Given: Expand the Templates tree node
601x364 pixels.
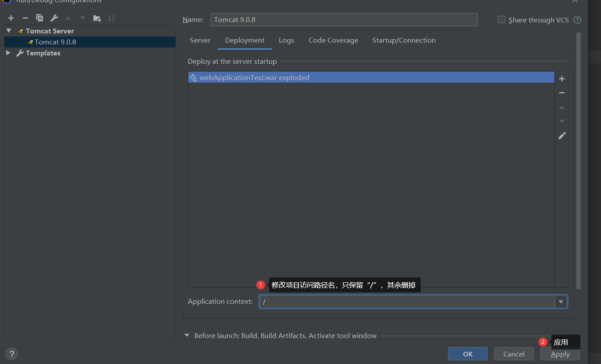Looking at the screenshot, I should coord(8,53).
